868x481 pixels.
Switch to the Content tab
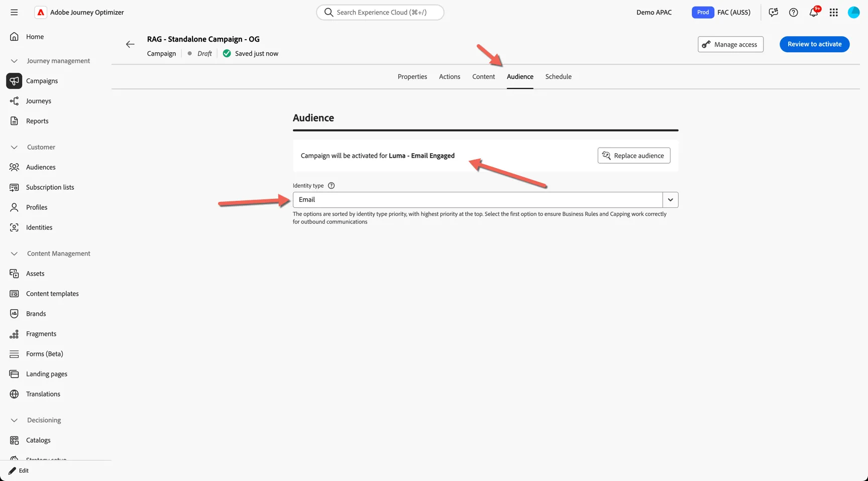pos(483,77)
